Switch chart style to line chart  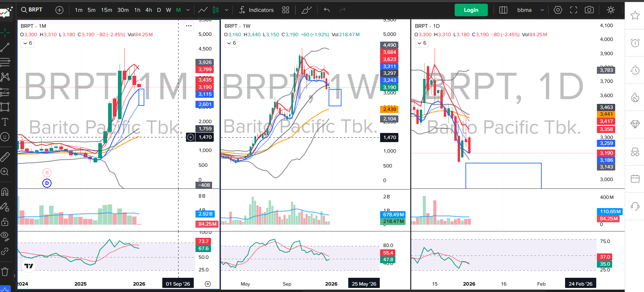[203, 10]
